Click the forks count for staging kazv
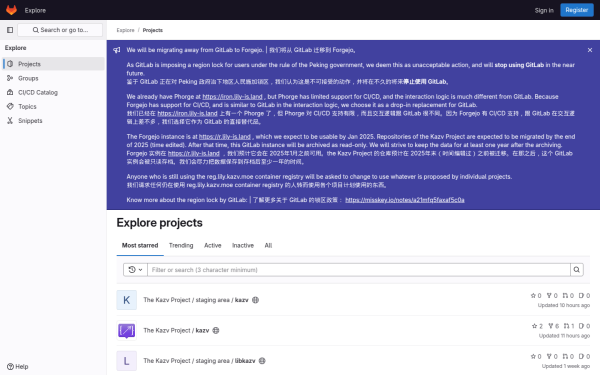 552,295
